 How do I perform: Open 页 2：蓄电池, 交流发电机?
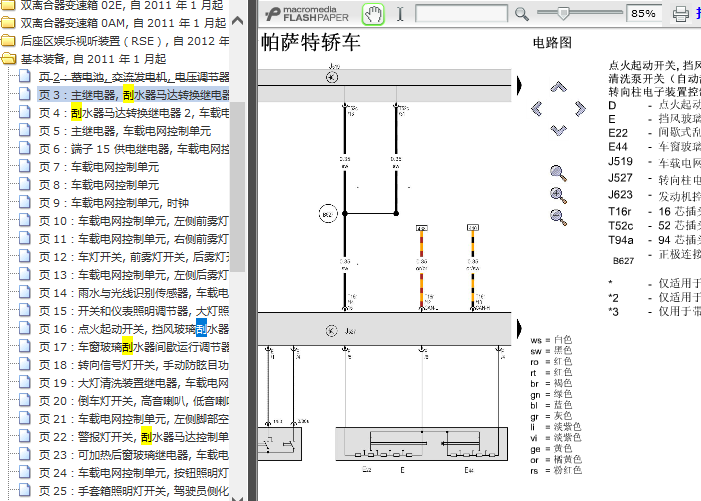134,77
